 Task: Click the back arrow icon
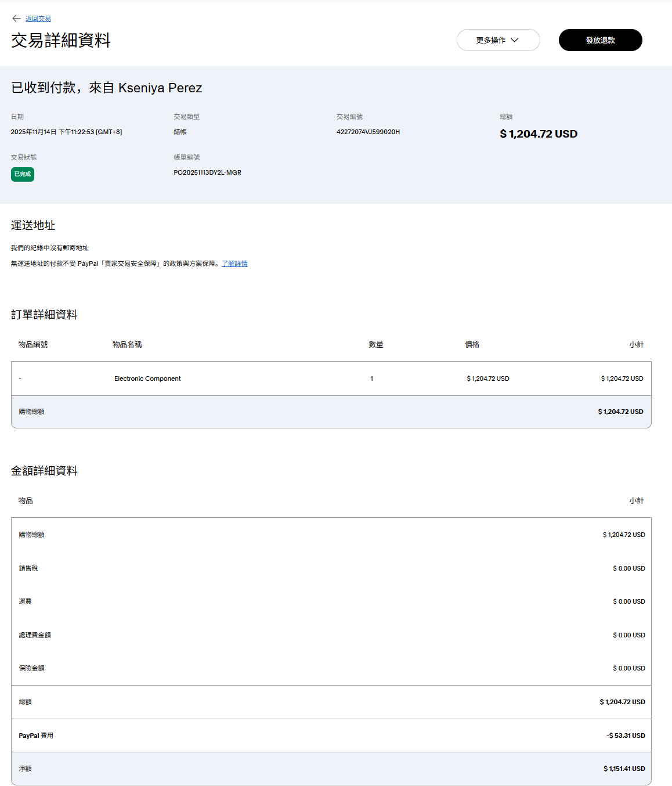click(x=16, y=19)
